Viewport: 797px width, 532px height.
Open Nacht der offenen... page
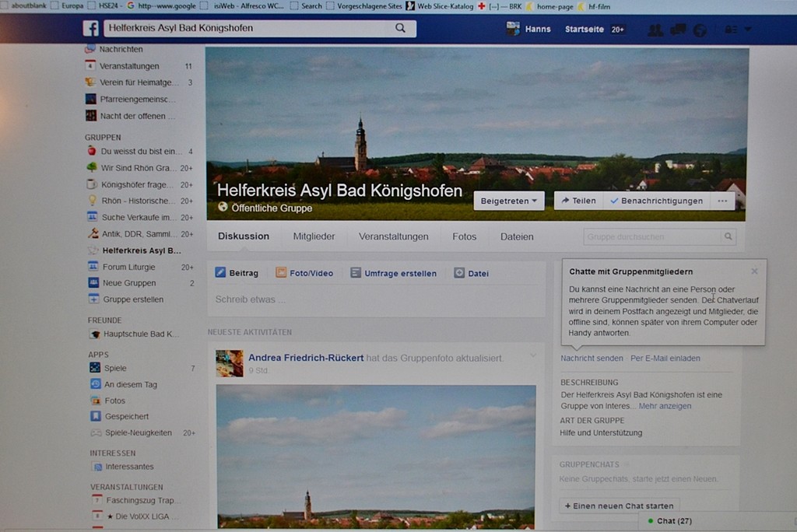tap(137, 116)
